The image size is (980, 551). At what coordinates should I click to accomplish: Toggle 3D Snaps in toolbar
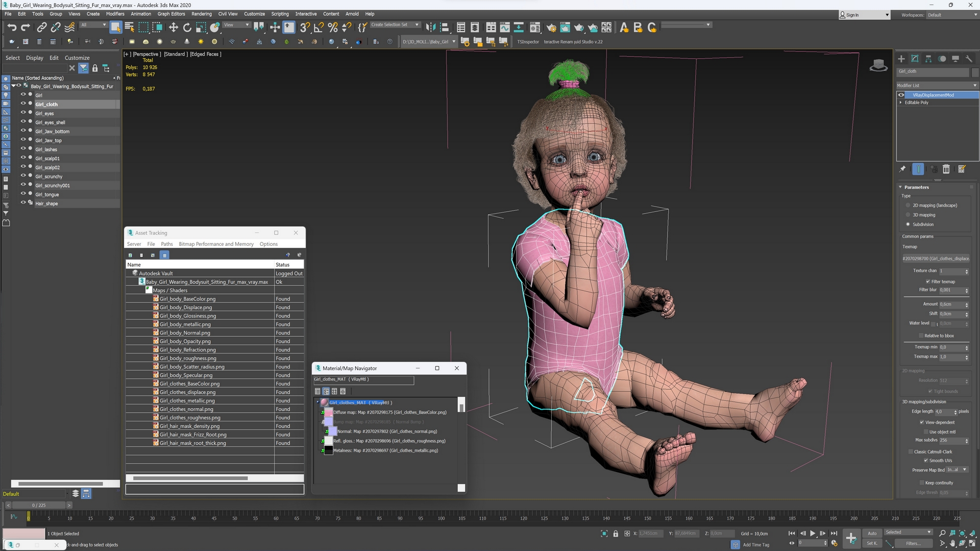[x=305, y=27]
